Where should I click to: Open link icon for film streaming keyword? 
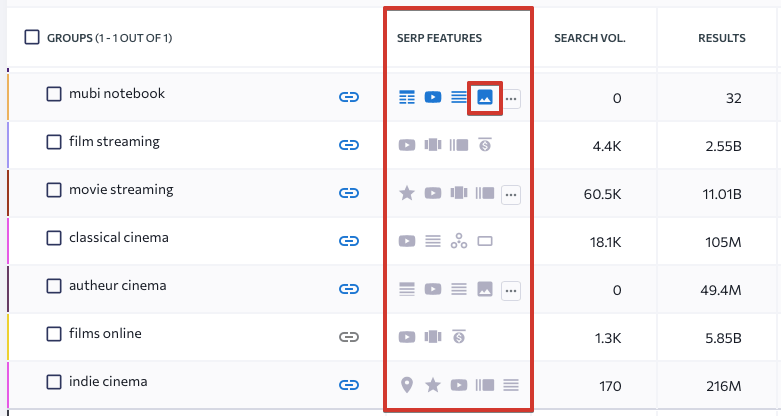(x=349, y=145)
